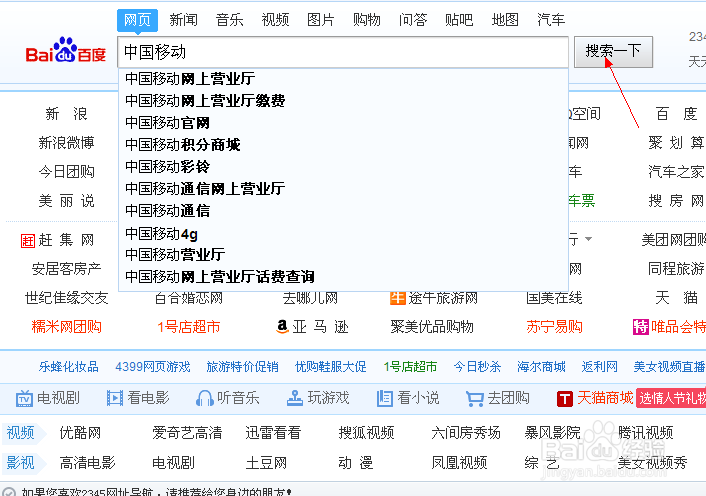Open the 糯米网团购 link

pos(66,326)
